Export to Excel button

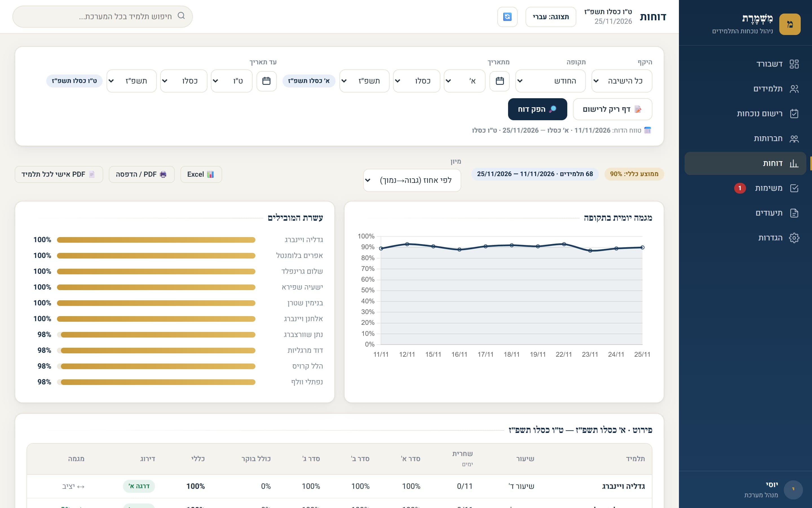pos(201,174)
